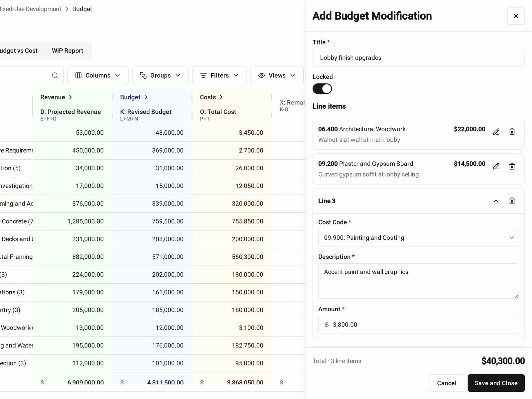Open the Views dropdown
Viewport: 532px width, 399px height.
277,75
